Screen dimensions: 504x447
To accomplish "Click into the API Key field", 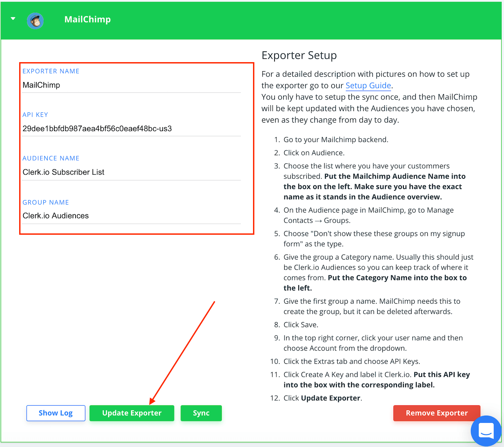I will [x=131, y=129].
